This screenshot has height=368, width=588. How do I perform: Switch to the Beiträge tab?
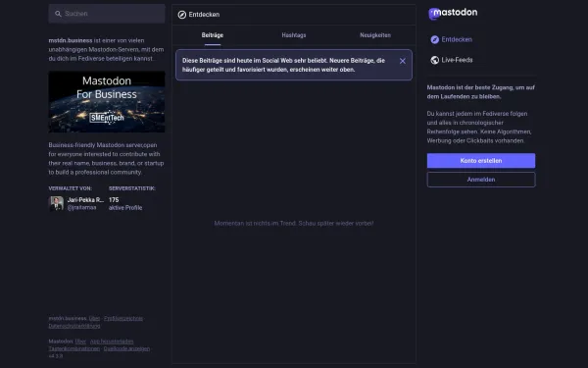click(213, 35)
